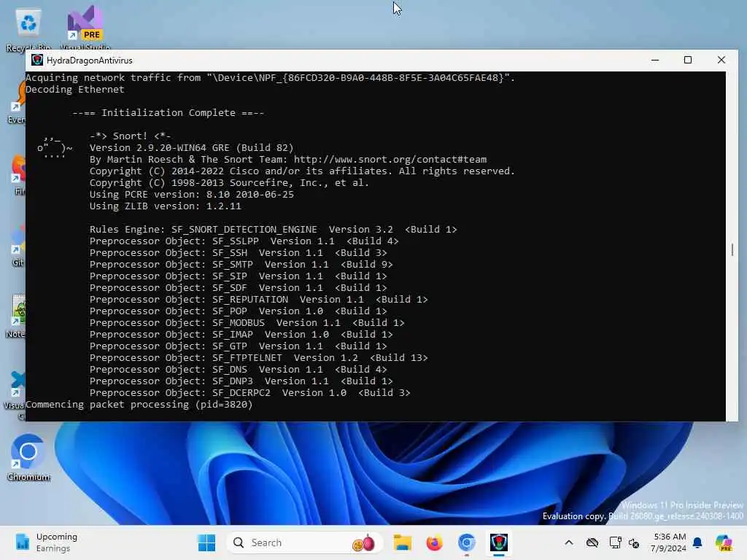
Task: Maximize the HydraDragonAntivirus window
Action: [x=687, y=60]
